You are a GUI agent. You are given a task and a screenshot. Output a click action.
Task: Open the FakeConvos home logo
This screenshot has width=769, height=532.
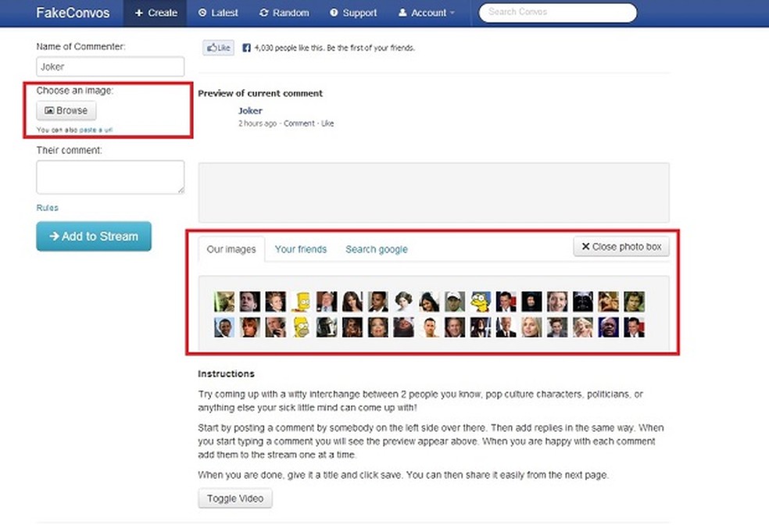point(73,12)
